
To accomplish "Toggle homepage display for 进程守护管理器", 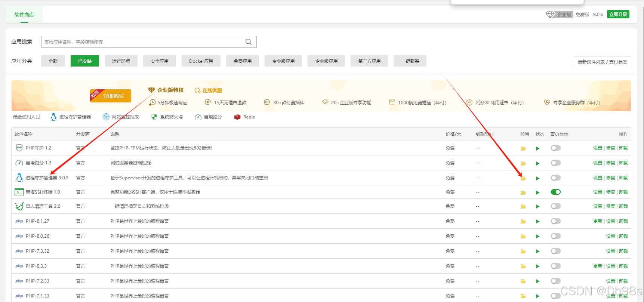I will coord(556,178).
